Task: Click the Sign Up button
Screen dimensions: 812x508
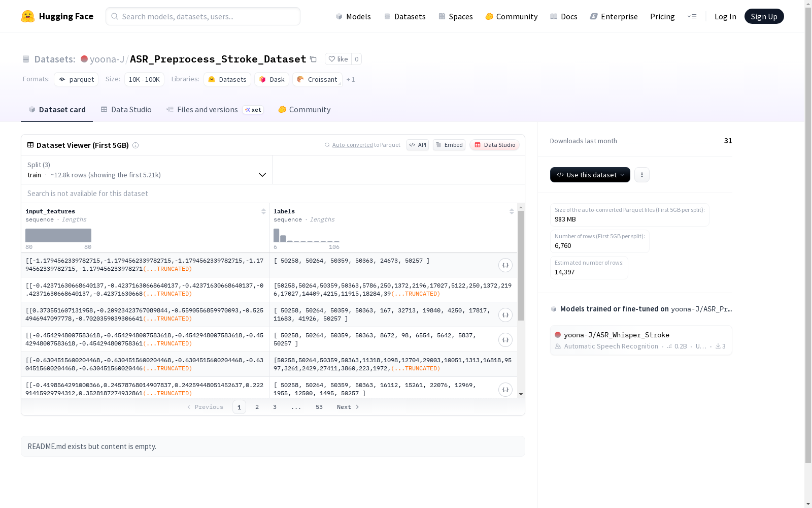Action: [x=764, y=16]
